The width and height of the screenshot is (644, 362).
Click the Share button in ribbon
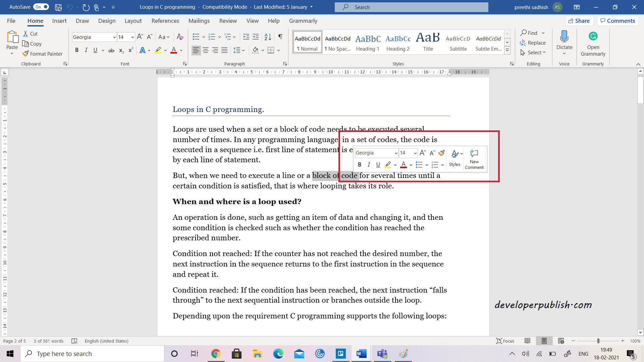(580, 21)
